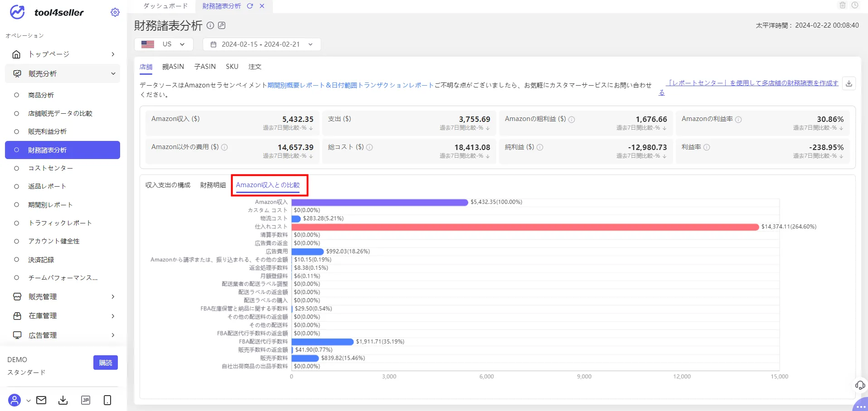The image size is (868, 411).
Task: Click the tool4seller logo icon
Action: pyautogui.click(x=17, y=12)
